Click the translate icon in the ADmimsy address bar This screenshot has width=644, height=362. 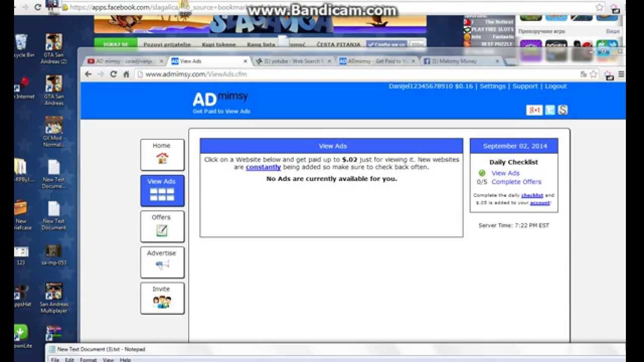(x=584, y=74)
